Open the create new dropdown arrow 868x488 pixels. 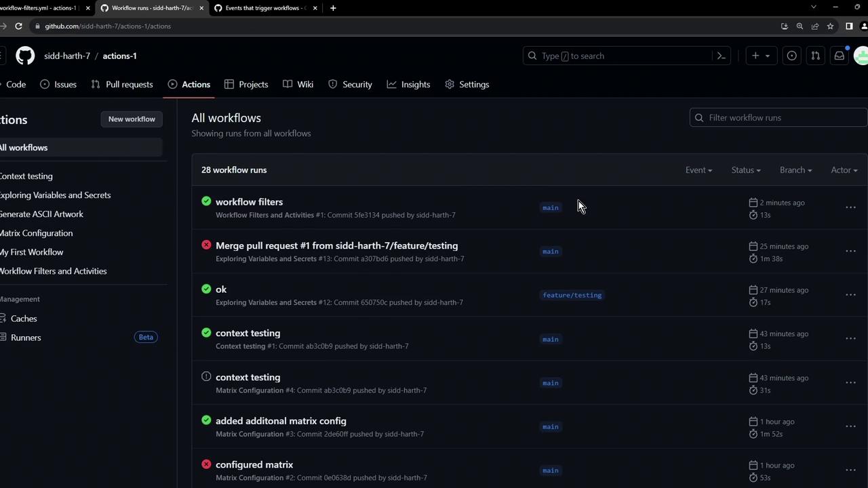tap(768, 56)
